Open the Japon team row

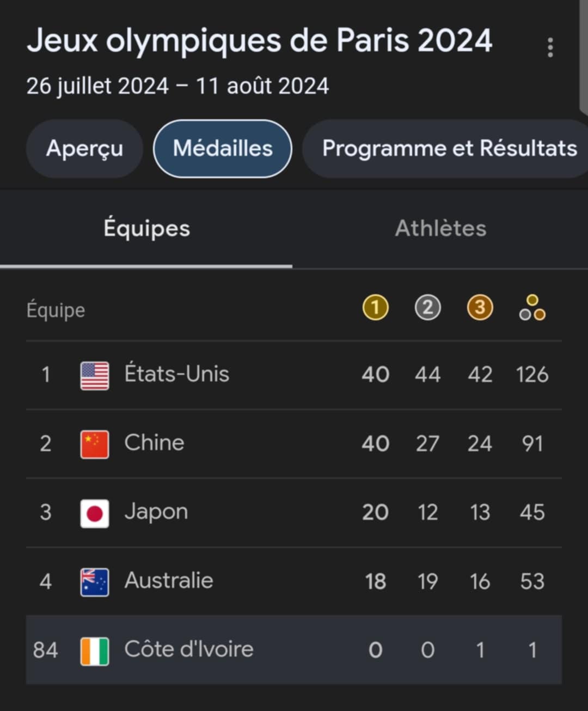(x=294, y=513)
